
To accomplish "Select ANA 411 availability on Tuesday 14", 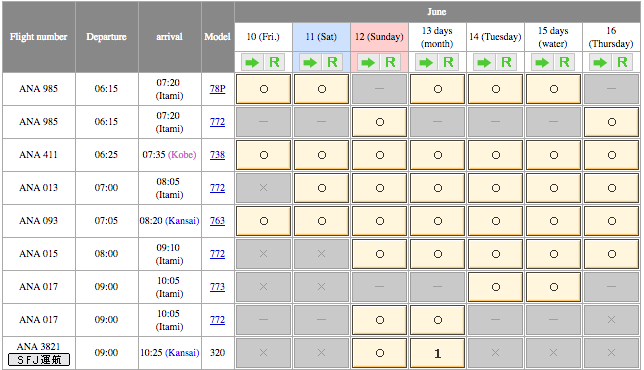I will point(496,155).
